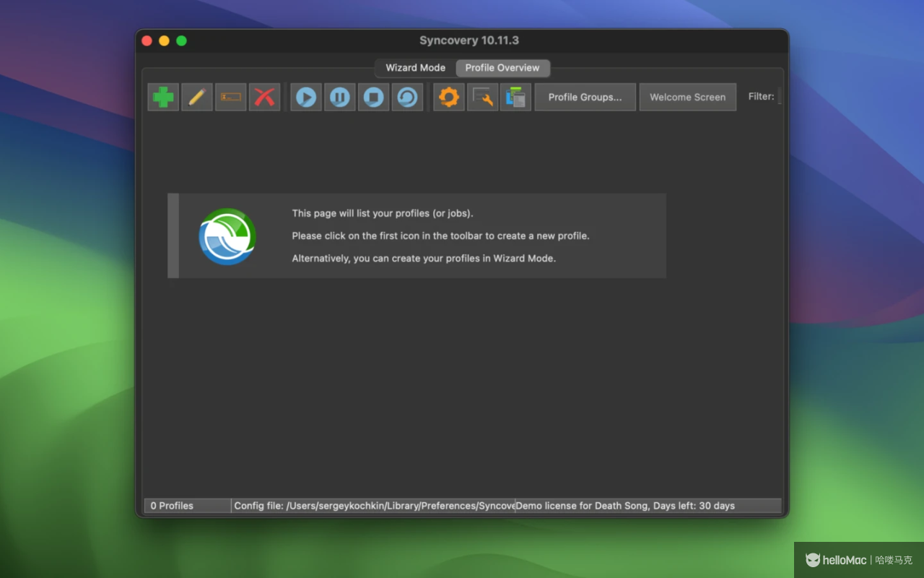924x578 pixels.
Task: Click into the Filter field
Action: (x=780, y=96)
